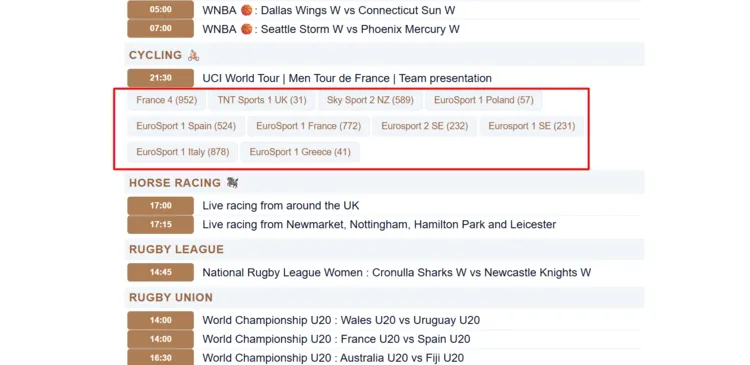This screenshot has width=750, height=365.
Task: Open EuroSport 1 Spain (524) stream
Action: (x=186, y=126)
